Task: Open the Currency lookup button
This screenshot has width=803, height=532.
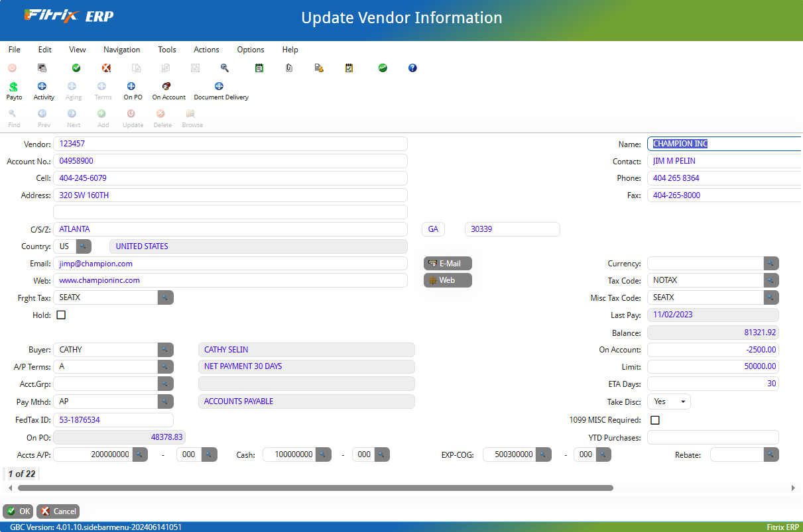Action: coord(771,264)
